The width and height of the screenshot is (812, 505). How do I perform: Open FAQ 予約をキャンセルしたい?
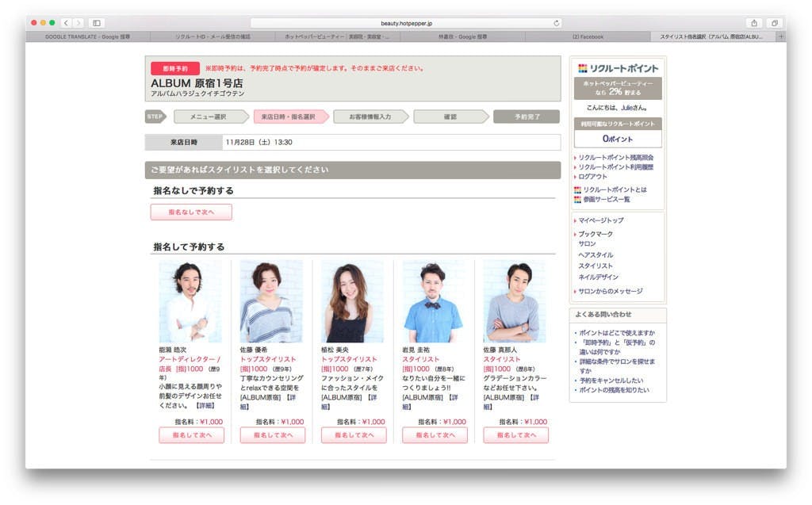coord(611,381)
